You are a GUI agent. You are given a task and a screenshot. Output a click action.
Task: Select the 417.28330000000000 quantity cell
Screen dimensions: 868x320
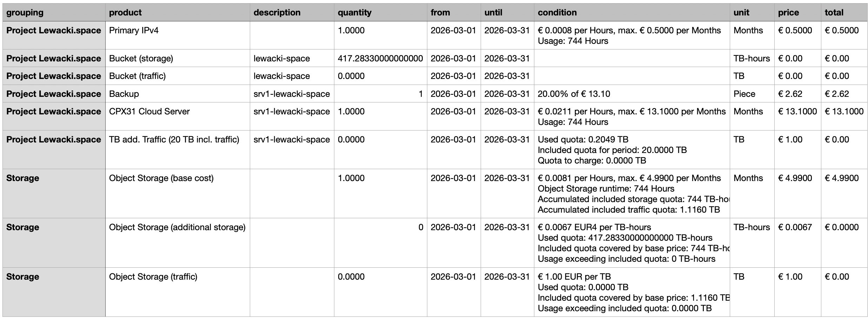(380, 58)
